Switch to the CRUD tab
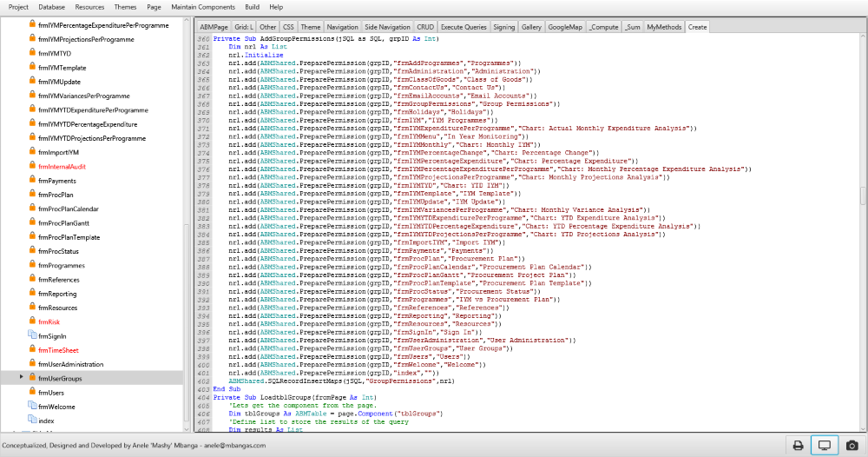 click(x=425, y=27)
